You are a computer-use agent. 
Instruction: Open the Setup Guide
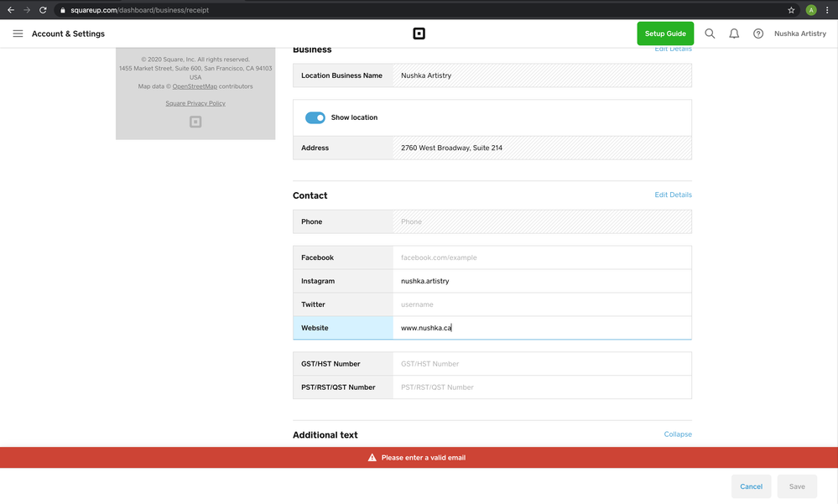point(665,34)
